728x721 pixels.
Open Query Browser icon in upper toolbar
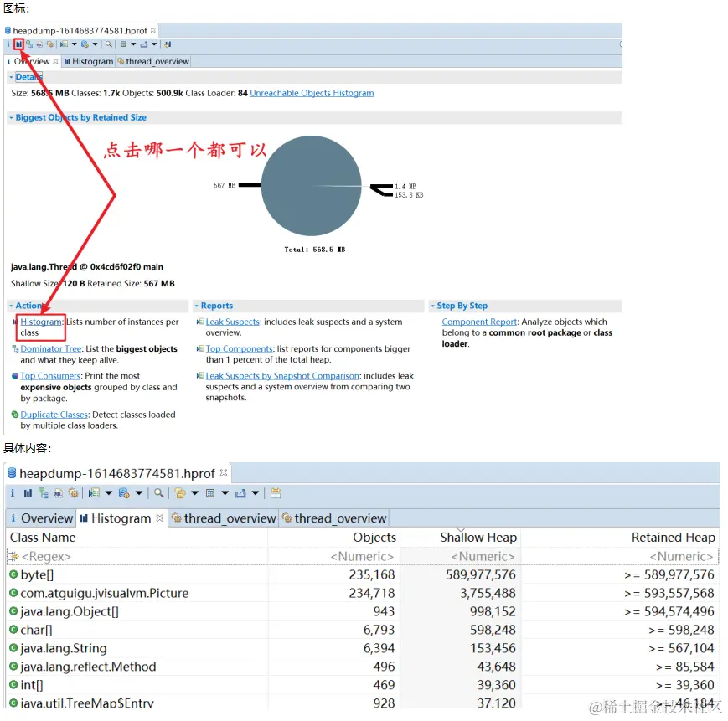[x=85, y=44]
